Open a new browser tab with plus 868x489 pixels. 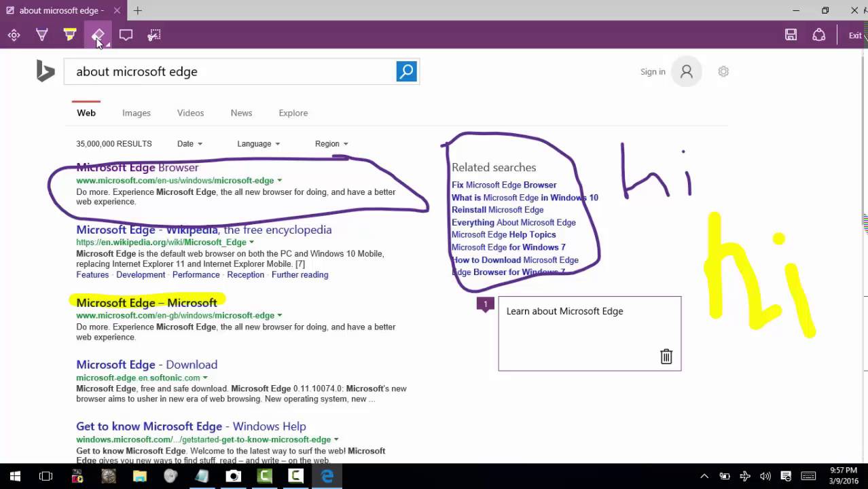(137, 10)
